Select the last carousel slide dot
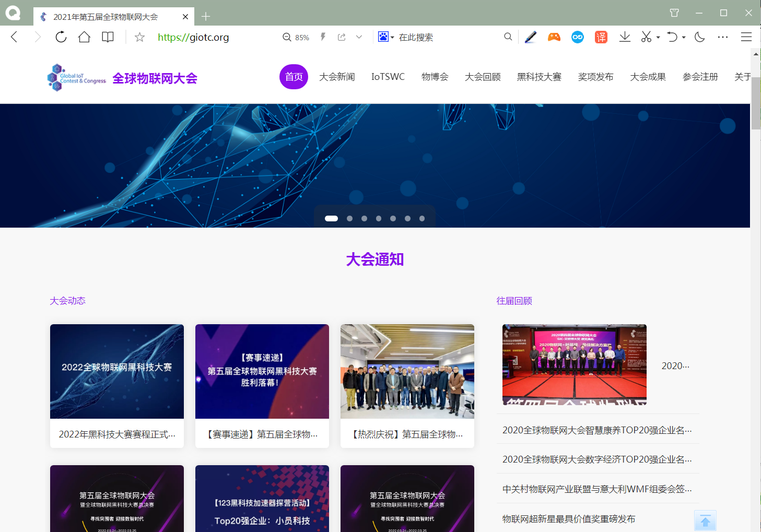Screen dimensions: 761x532 (422, 218)
